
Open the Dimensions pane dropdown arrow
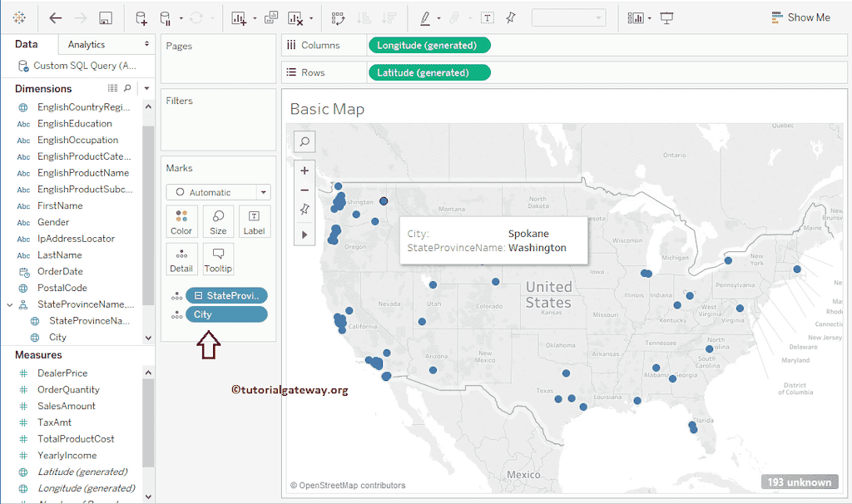pos(146,88)
